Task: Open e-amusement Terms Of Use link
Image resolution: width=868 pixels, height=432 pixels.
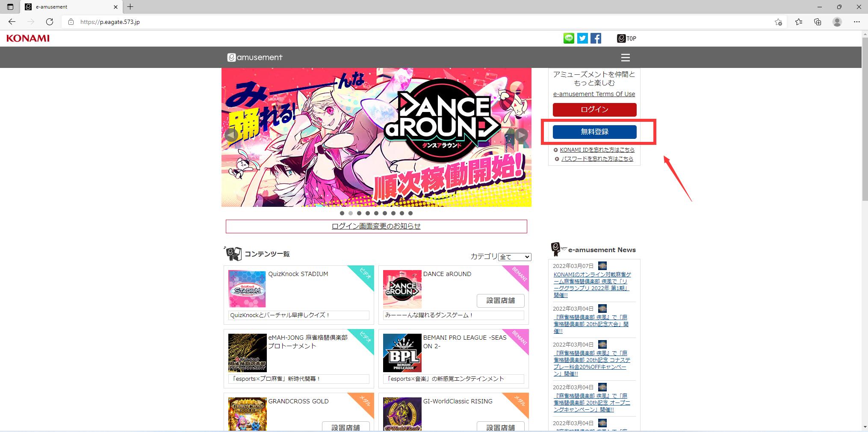Action: click(x=594, y=94)
